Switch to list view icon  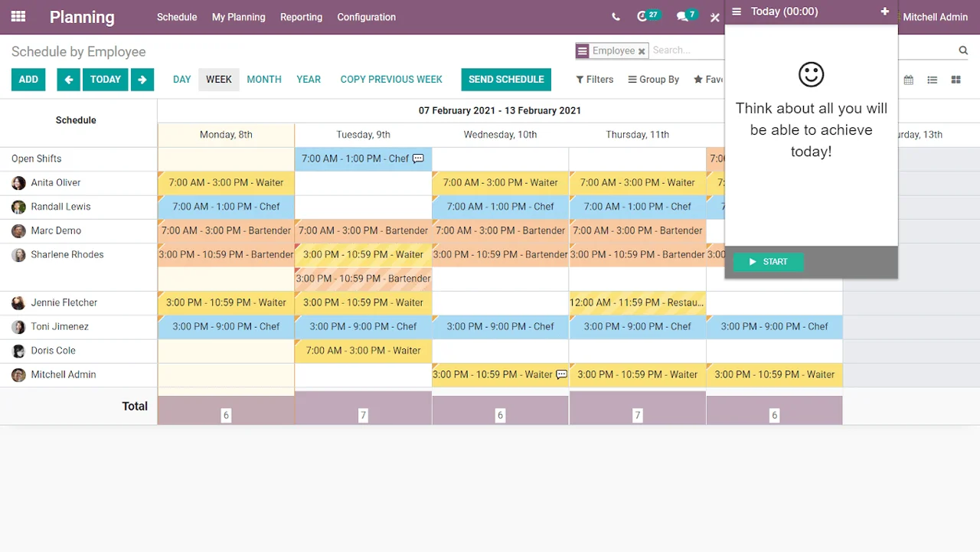point(932,79)
